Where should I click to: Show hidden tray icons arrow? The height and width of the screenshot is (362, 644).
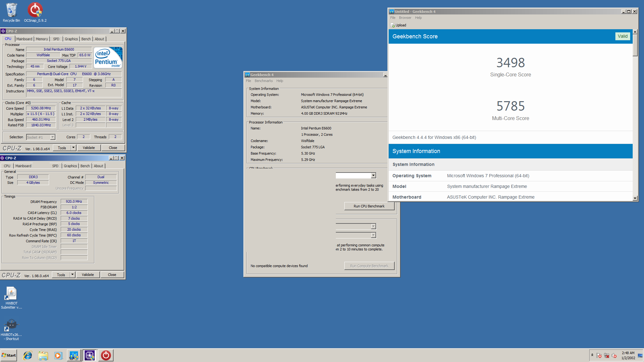[x=592, y=355]
